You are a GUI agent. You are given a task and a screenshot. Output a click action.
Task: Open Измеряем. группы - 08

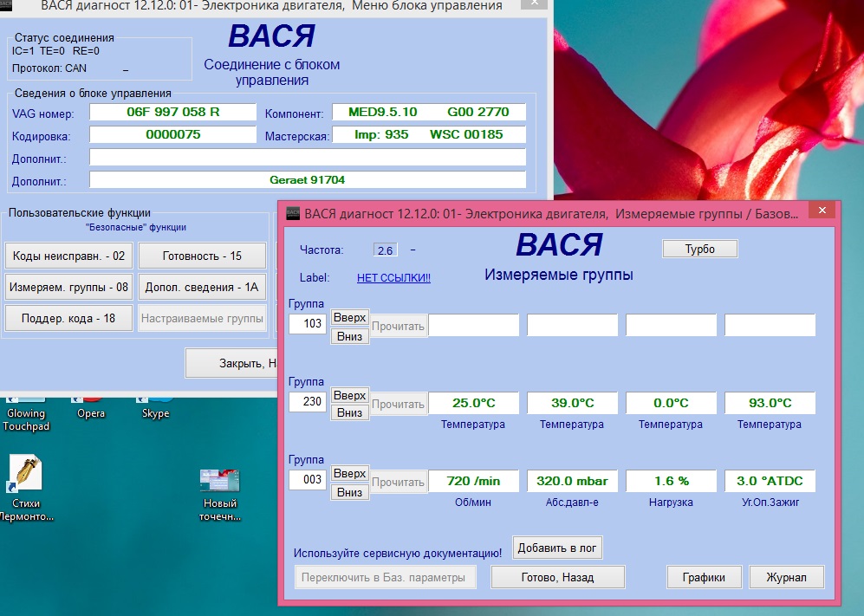pyautogui.click(x=69, y=287)
